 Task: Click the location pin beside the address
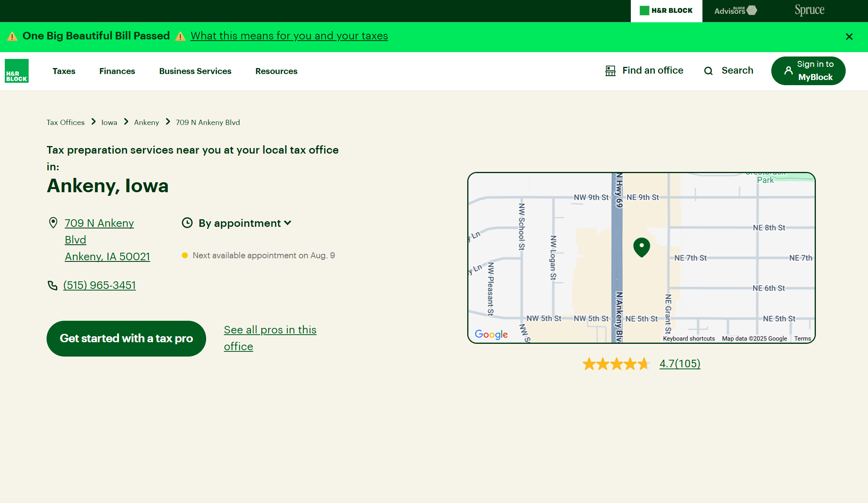(x=53, y=222)
